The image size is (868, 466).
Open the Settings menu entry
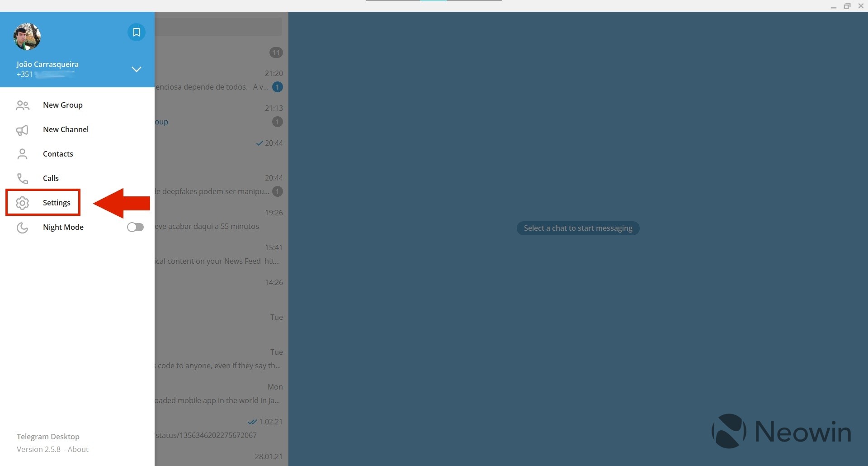click(57, 203)
